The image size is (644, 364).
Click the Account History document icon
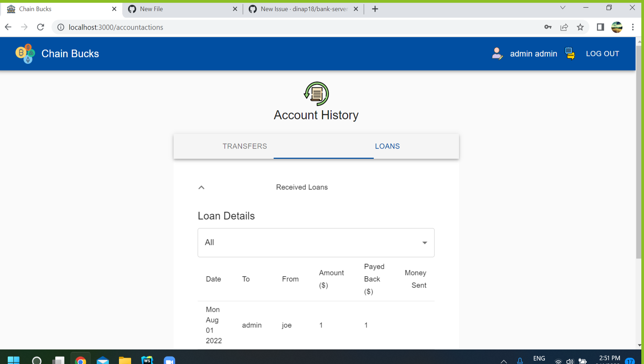316,93
